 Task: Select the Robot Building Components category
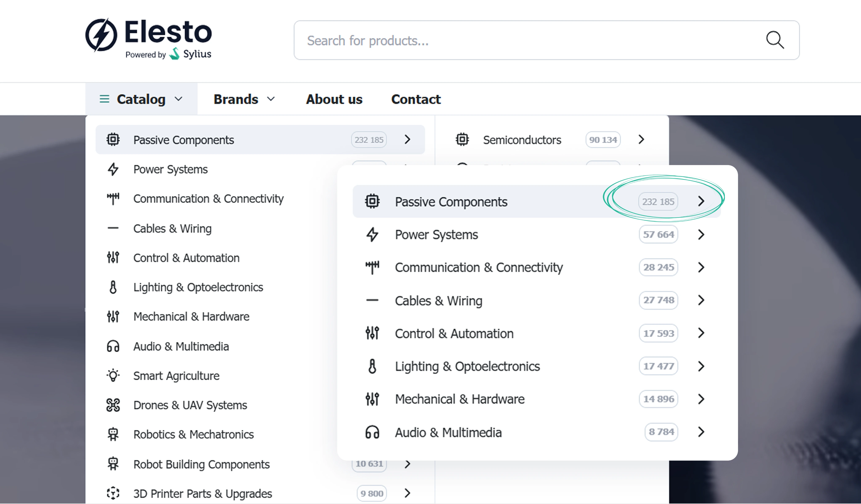201,464
